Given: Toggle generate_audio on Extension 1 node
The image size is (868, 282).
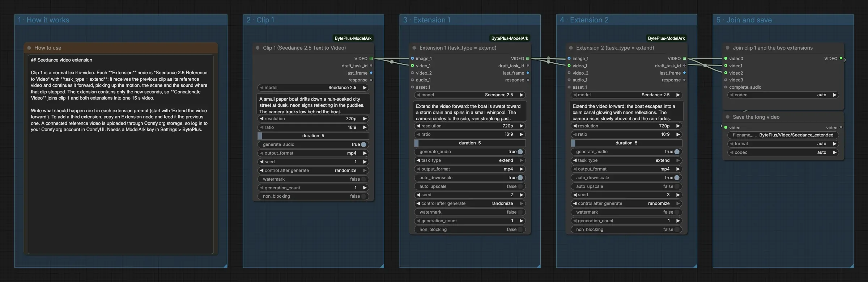Looking at the screenshot, I should (470, 152).
